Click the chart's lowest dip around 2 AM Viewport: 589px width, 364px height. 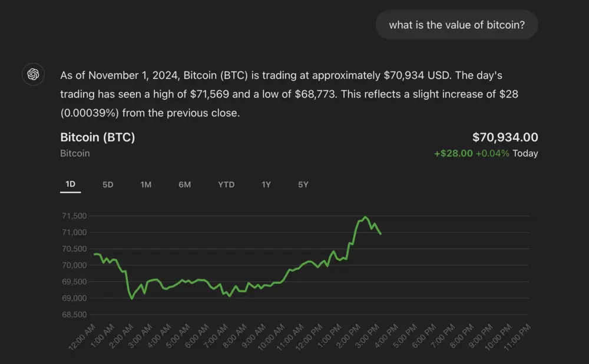point(131,299)
